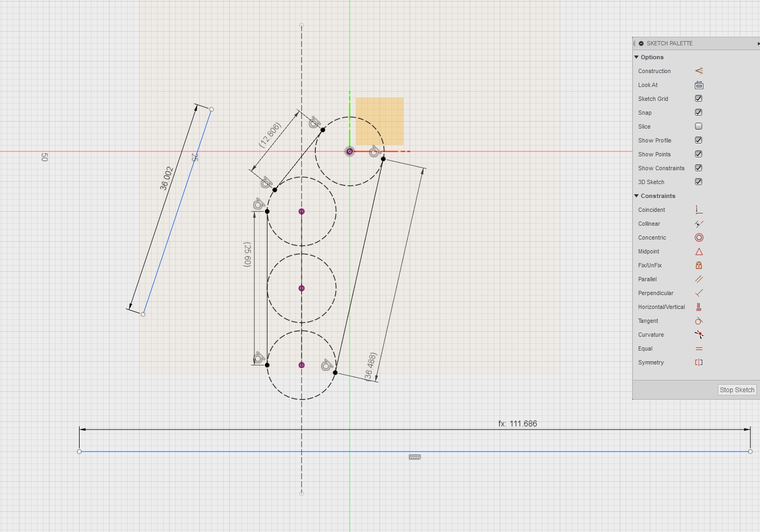Select the Fix/UnFix constraint

tap(699, 265)
